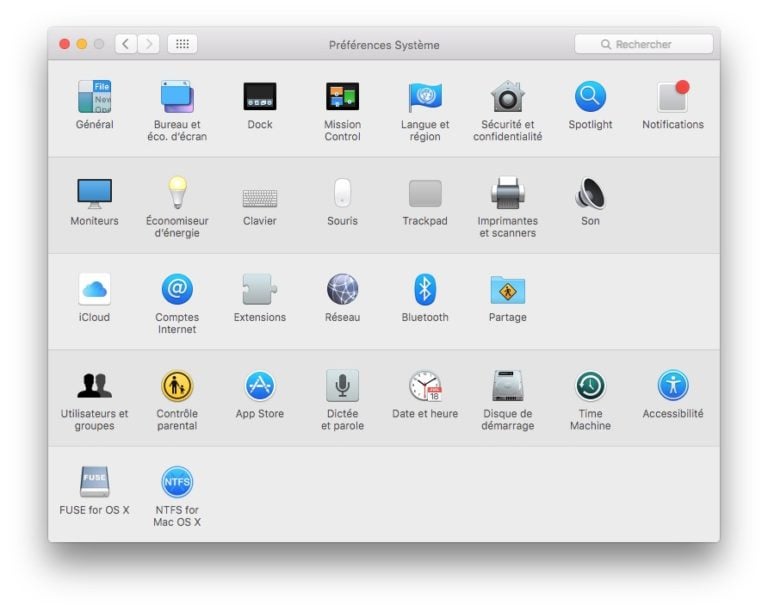Open Disque de démarrage pane
Viewport: 768px width, 611px height.
pyautogui.click(x=507, y=385)
